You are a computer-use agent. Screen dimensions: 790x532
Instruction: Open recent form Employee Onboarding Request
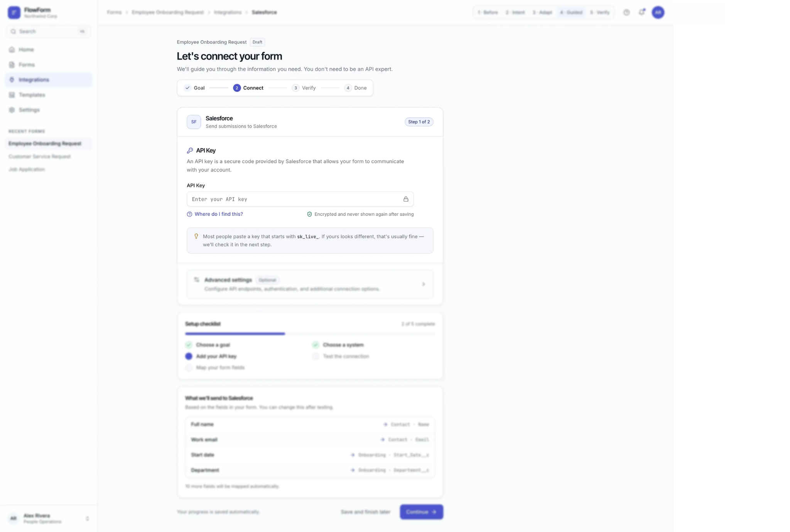click(49, 144)
